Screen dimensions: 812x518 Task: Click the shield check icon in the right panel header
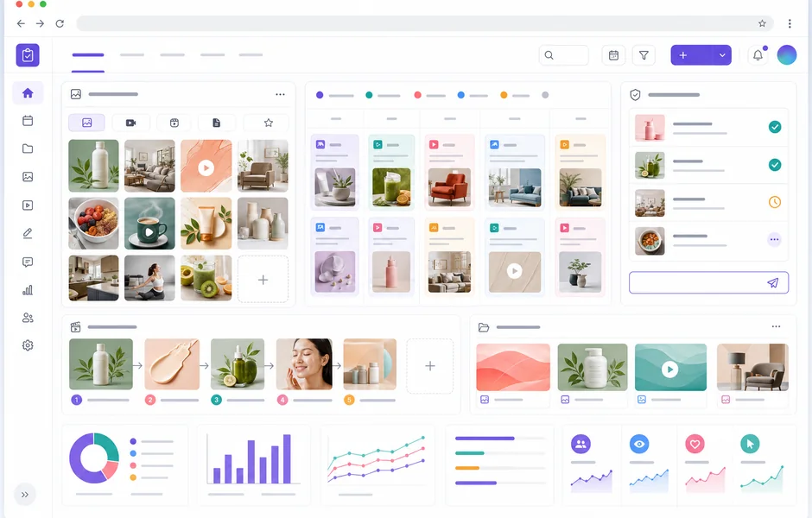tap(636, 95)
